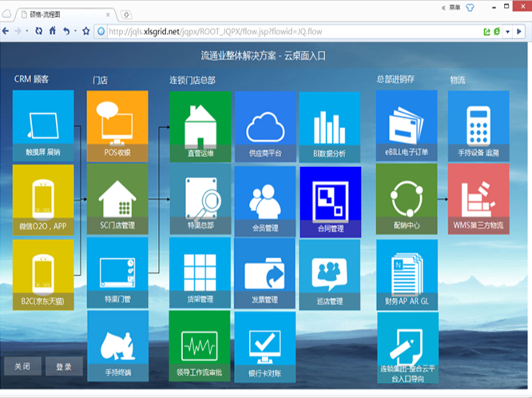Open BI数据分析 bar chart tile
The height and width of the screenshot is (398, 532).
coord(330,126)
